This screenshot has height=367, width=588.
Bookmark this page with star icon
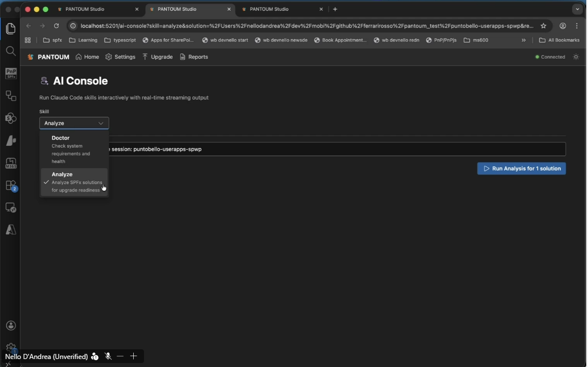click(543, 26)
